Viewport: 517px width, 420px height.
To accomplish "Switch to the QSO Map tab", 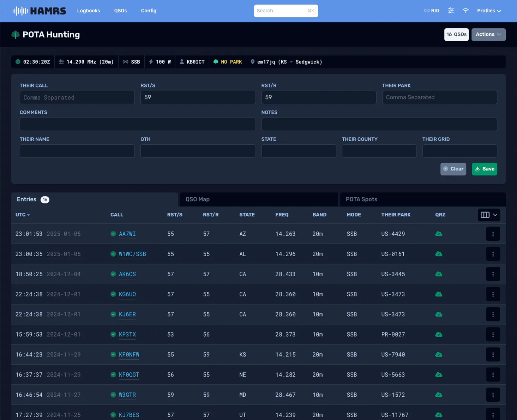I will click(259, 199).
